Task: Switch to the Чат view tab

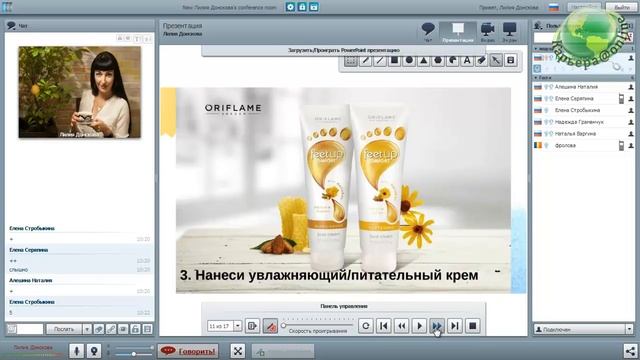Action: point(428,32)
